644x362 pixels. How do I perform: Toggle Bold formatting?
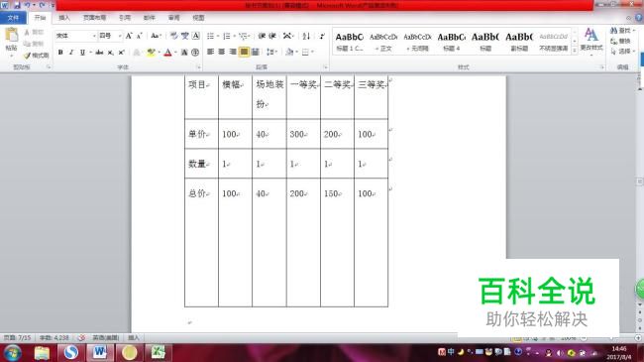point(60,53)
